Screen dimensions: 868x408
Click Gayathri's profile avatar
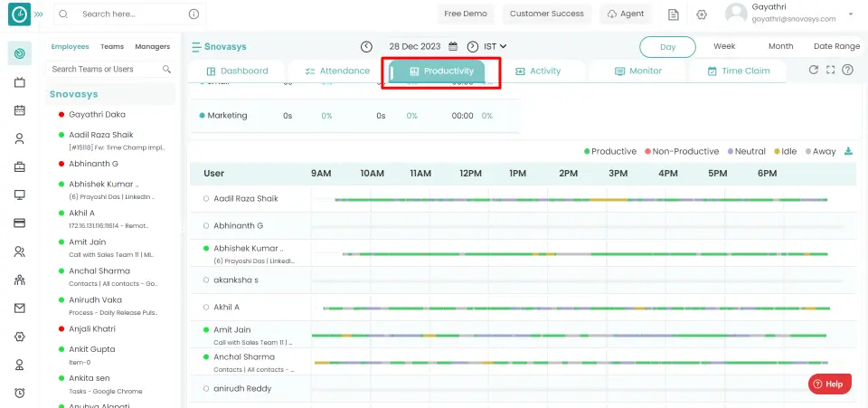(x=736, y=14)
